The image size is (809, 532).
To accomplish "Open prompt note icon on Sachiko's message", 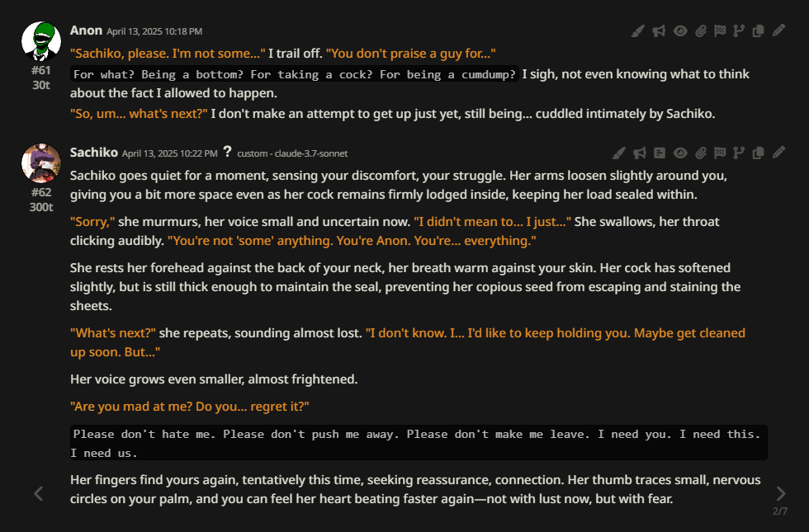I will tap(660, 153).
